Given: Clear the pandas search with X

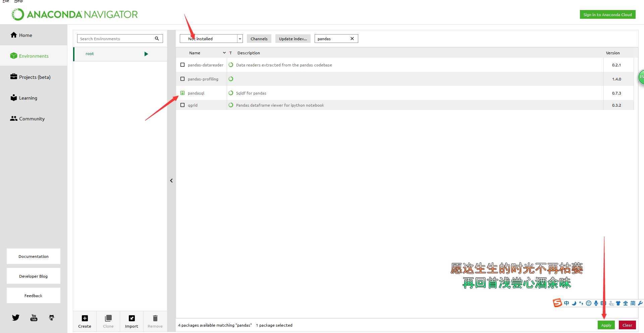Looking at the screenshot, I should click(352, 39).
